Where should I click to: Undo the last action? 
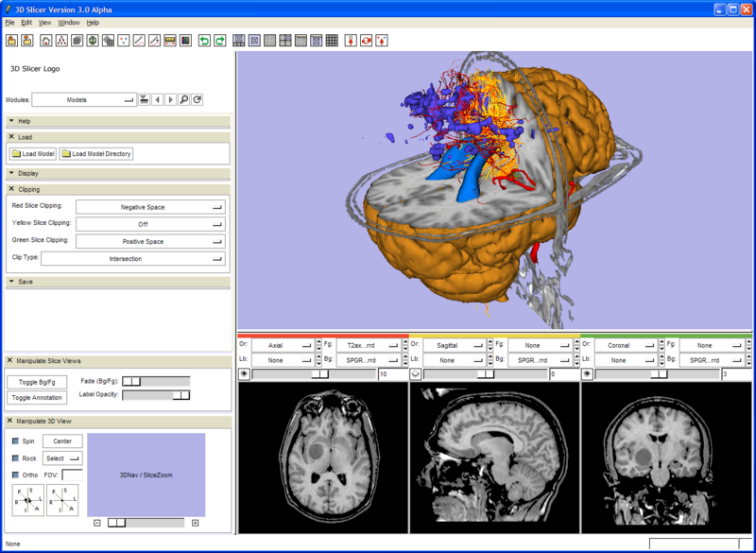click(x=205, y=41)
